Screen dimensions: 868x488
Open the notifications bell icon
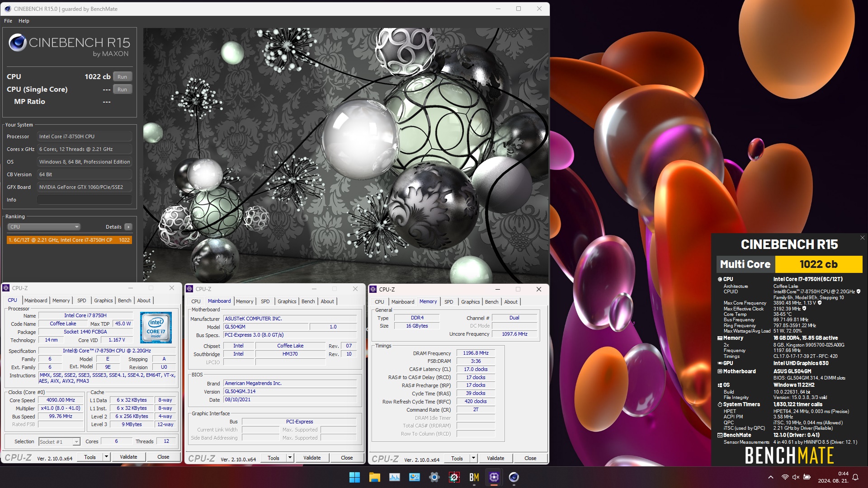click(x=855, y=477)
